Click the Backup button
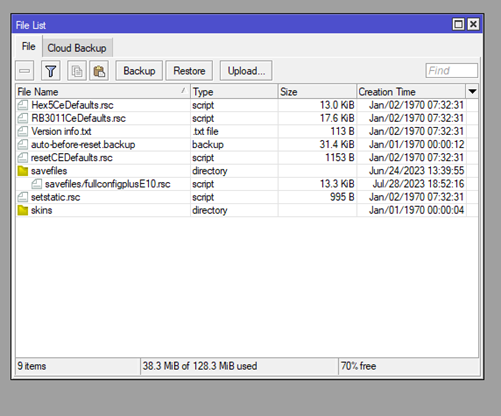This screenshot has width=501, height=416. (x=139, y=71)
